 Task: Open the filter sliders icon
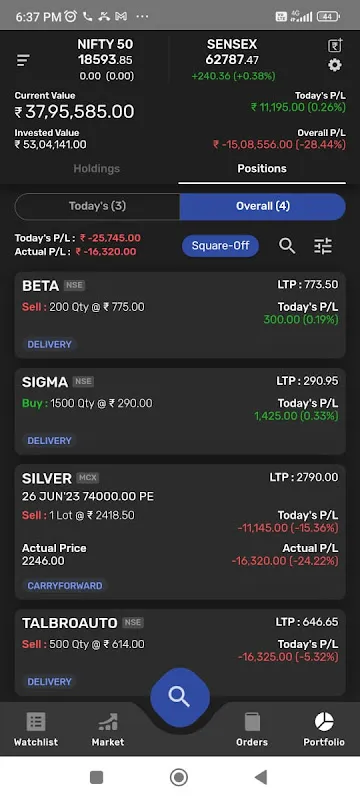323,246
